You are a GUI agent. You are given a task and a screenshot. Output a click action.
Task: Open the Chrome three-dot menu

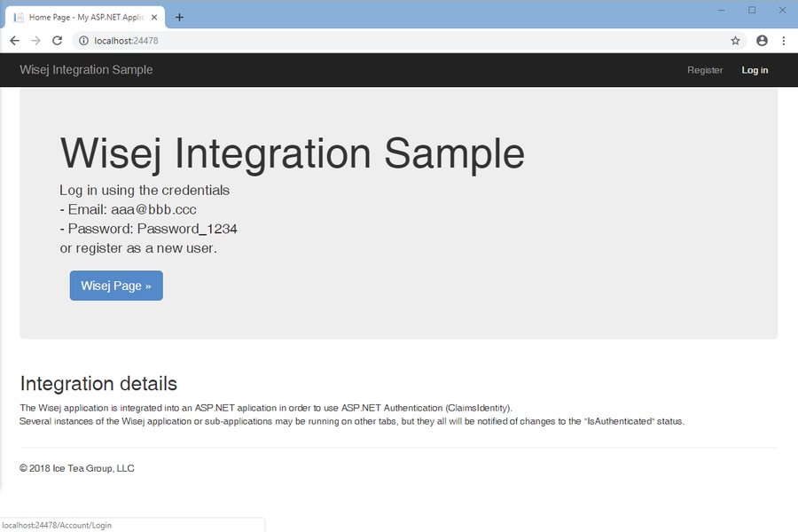(784, 41)
